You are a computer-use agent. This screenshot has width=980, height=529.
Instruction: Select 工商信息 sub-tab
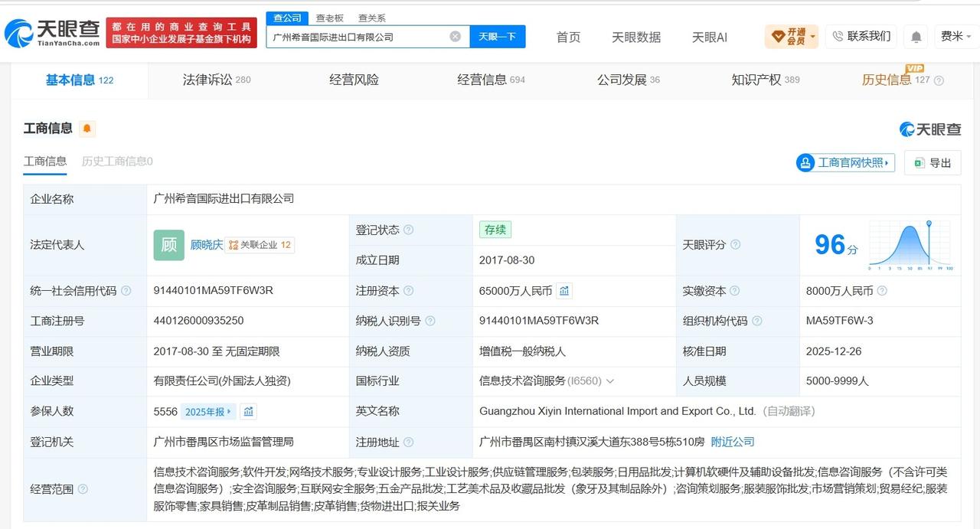[x=45, y=162]
